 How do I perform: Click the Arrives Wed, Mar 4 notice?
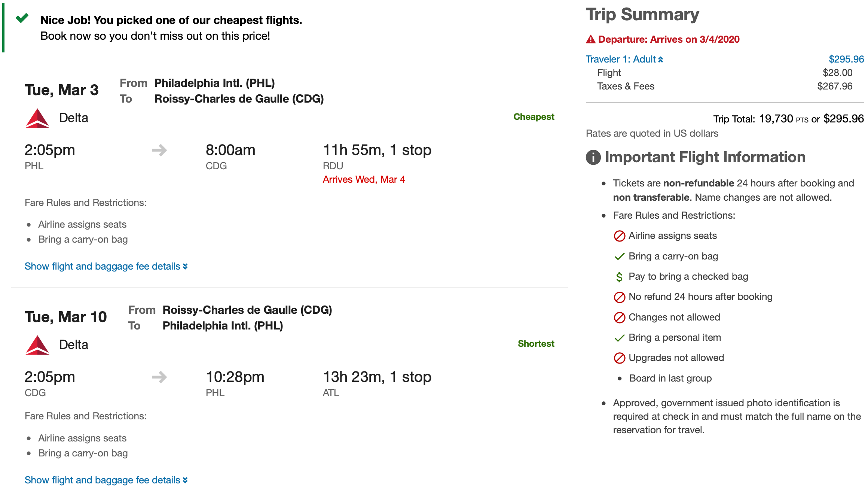coord(364,179)
